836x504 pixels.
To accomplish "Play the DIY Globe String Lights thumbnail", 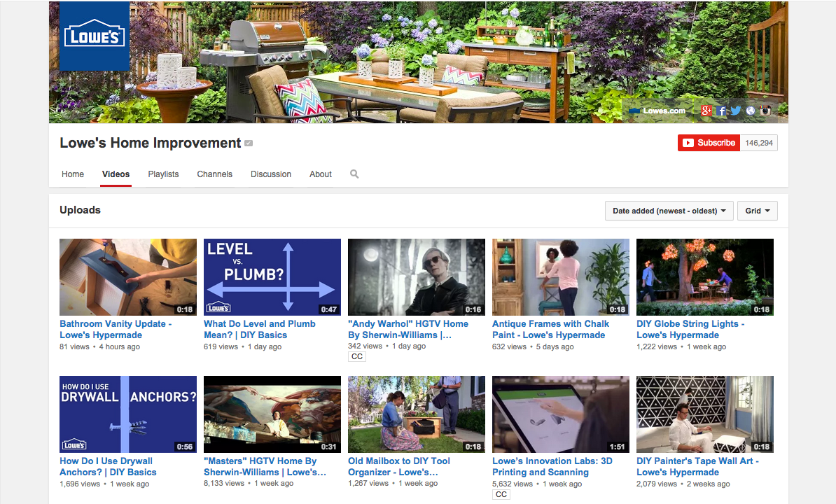I will pos(705,277).
